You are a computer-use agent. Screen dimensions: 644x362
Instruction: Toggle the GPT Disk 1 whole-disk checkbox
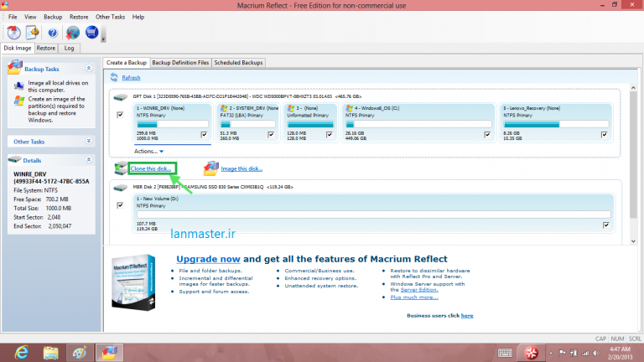[120, 115]
